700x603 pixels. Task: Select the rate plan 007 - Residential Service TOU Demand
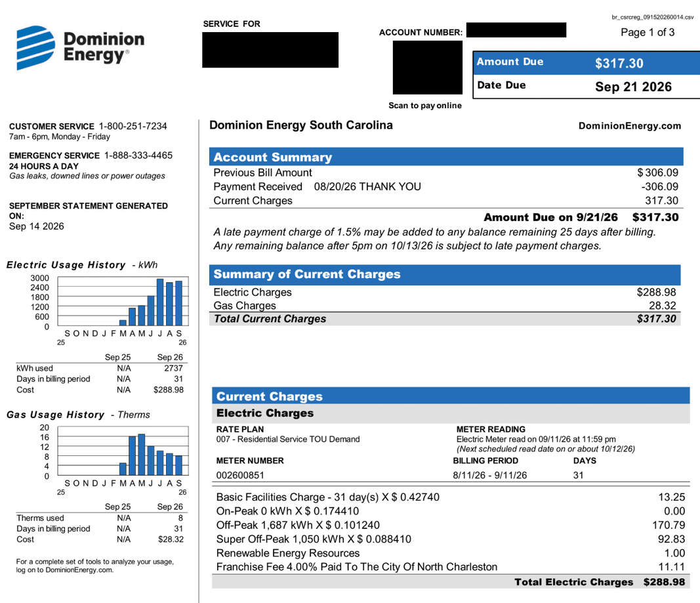point(288,439)
